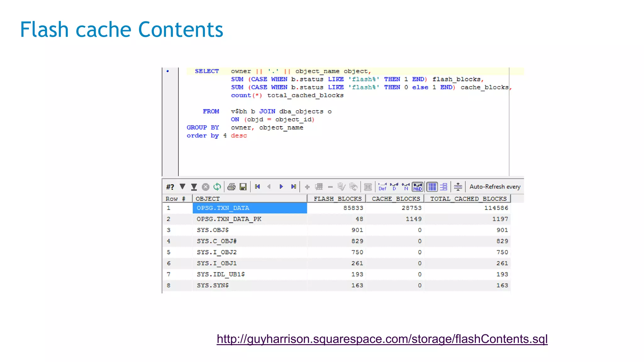The height and width of the screenshot is (362, 644).
Task: Click the Row # column header
Action: (177, 199)
